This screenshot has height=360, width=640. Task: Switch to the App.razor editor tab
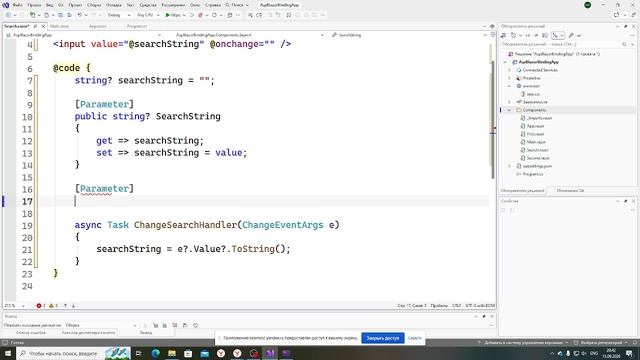98,26
